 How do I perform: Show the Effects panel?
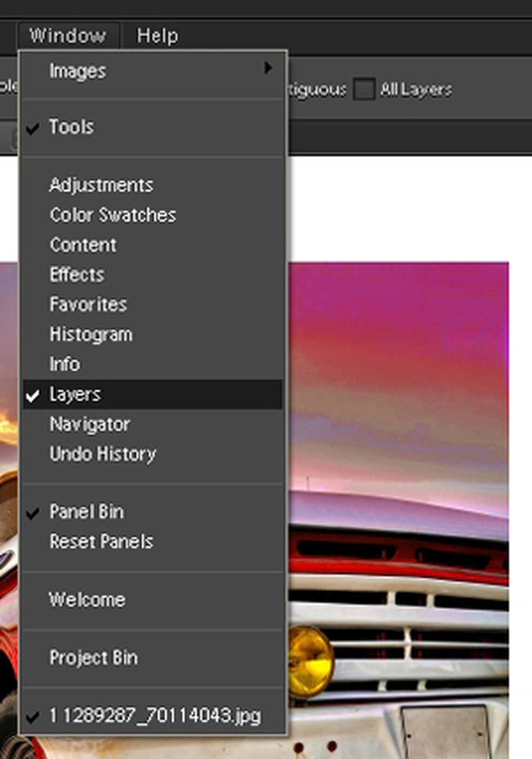pos(77,275)
